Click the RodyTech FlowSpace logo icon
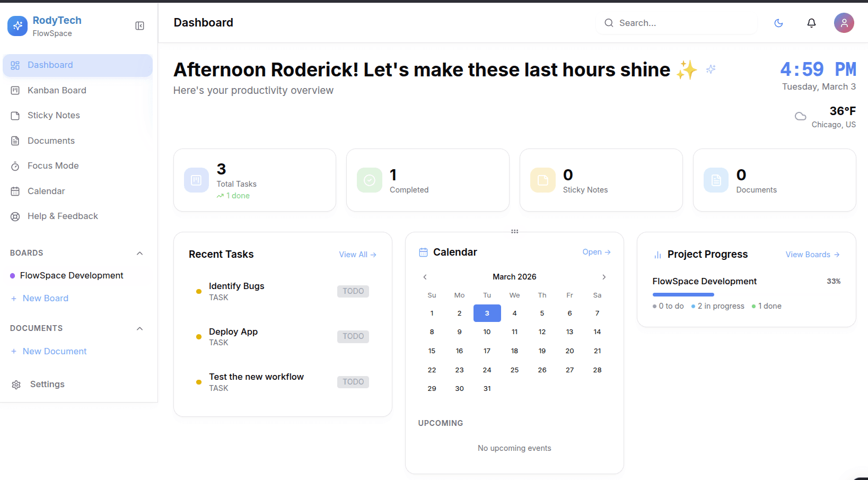Viewport: 868px width, 480px height. (x=17, y=25)
